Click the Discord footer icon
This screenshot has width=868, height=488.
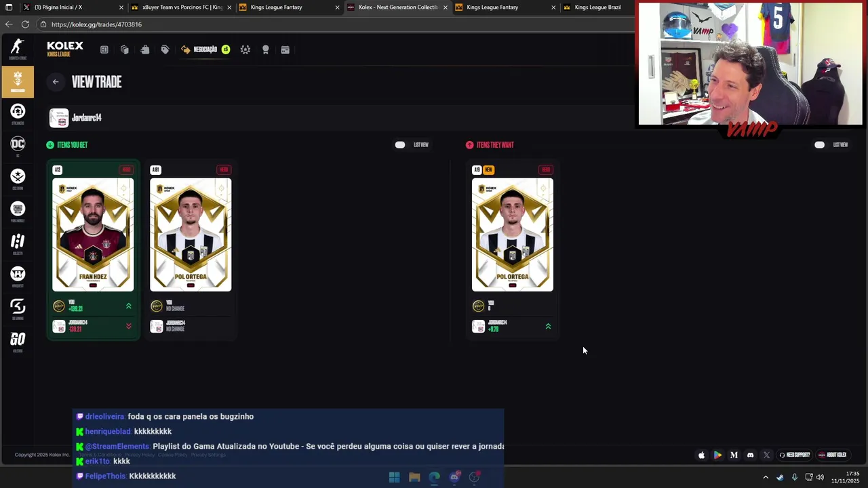pyautogui.click(x=750, y=455)
